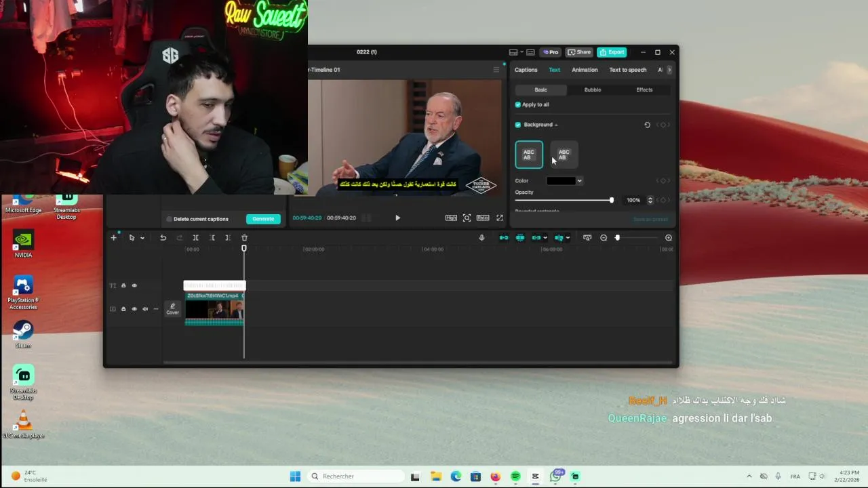Open the keyboard shortcuts icon
Viewport: 868px width, 488px height.
(x=530, y=52)
